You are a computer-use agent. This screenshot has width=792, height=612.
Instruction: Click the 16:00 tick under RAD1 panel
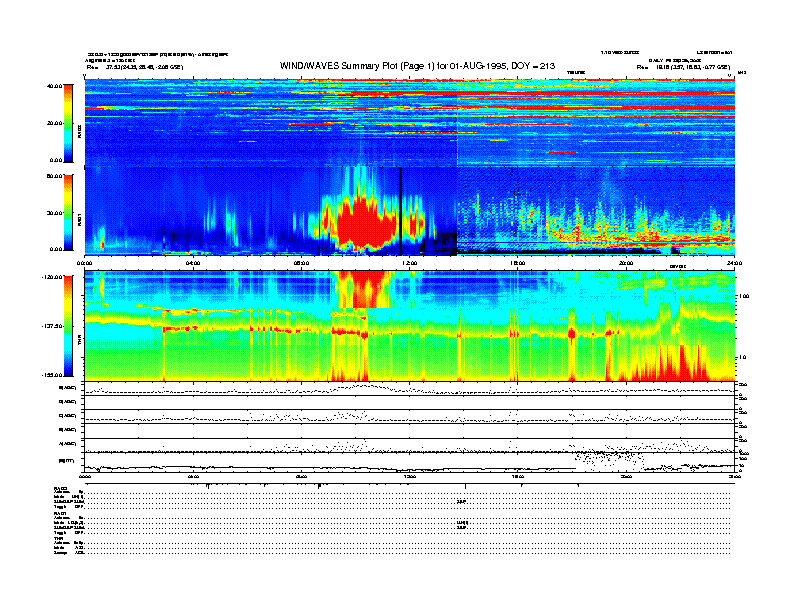(518, 263)
